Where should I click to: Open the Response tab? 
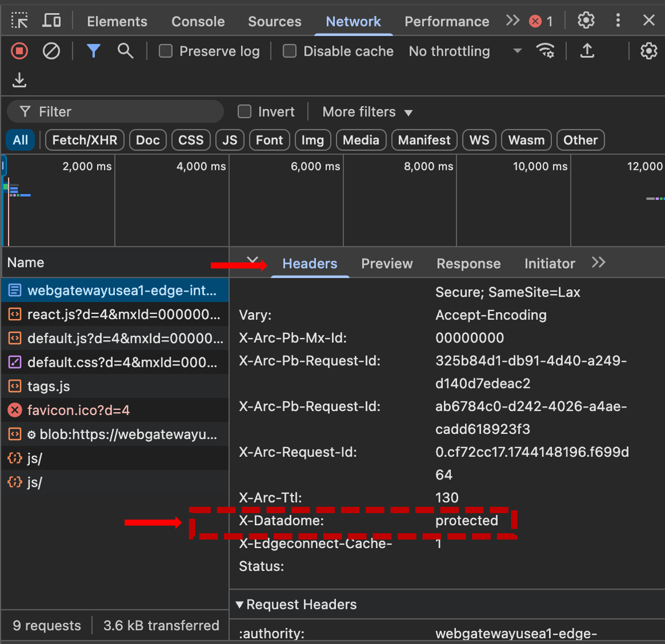pos(469,263)
